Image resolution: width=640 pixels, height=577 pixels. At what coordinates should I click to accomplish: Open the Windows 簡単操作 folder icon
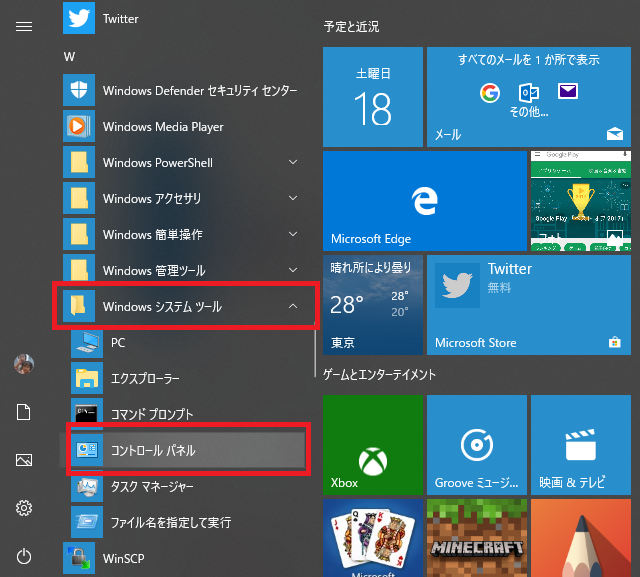coord(79,234)
